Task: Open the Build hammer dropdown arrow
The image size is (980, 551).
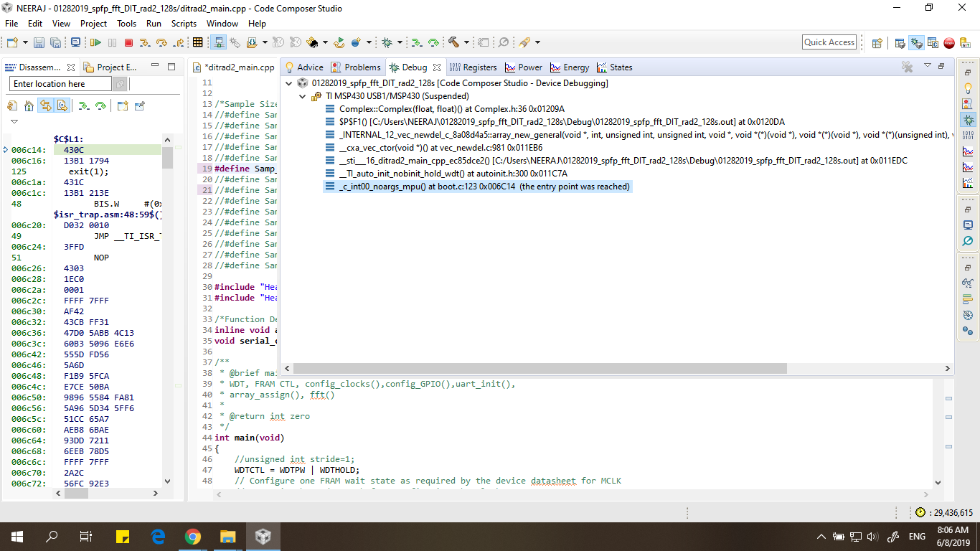Action: tap(466, 42)
